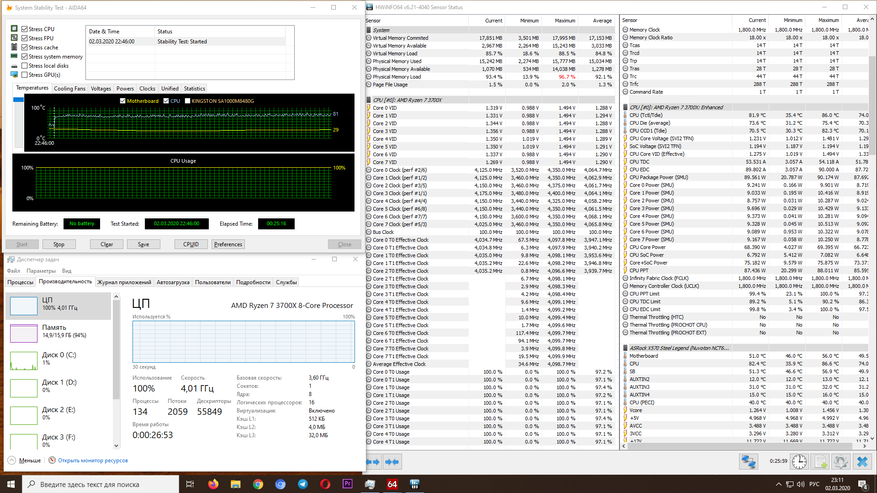This screenshot has width=877, height=493.
Task: Open Telegram from the taskbar
Action: pos(303,484)
